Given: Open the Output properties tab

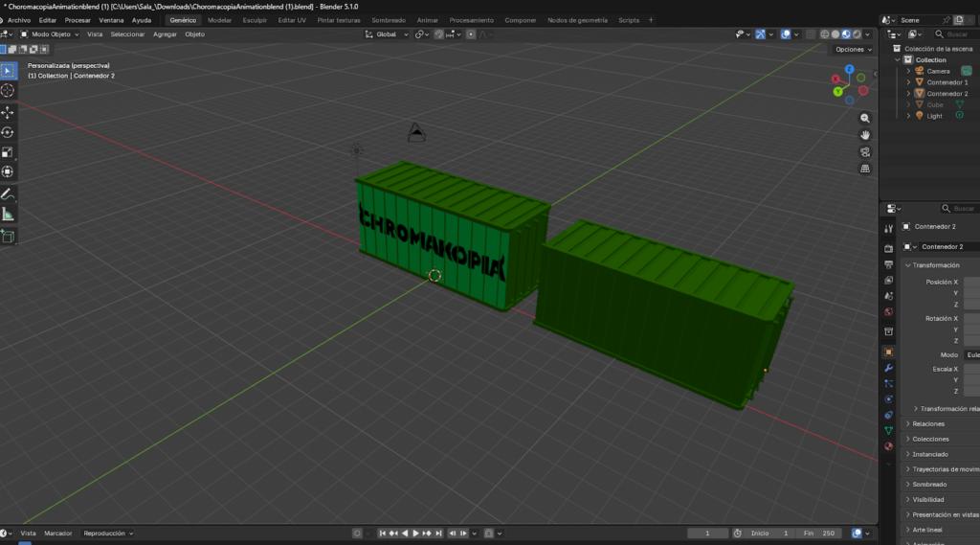Looking at the screenshot, I should point(888,264).
